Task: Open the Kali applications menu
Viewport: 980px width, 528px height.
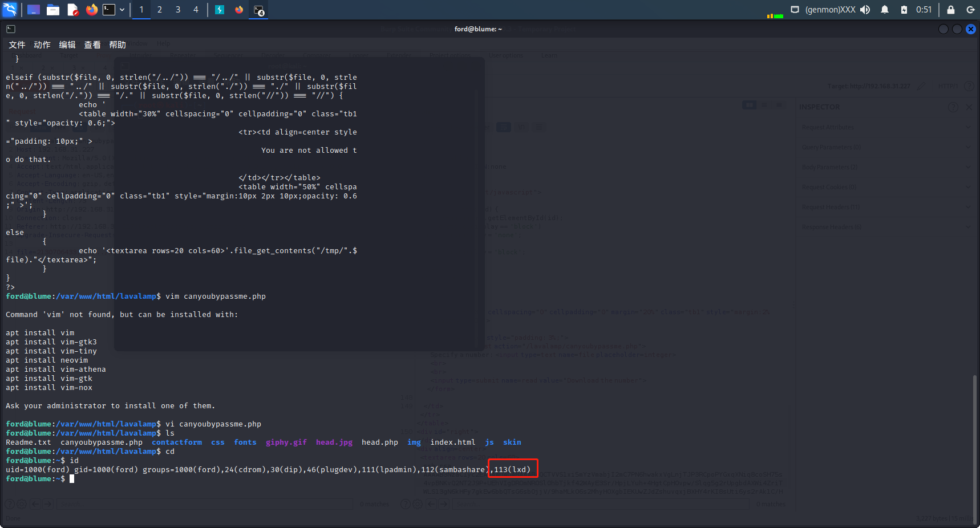Action: [10, 10]
